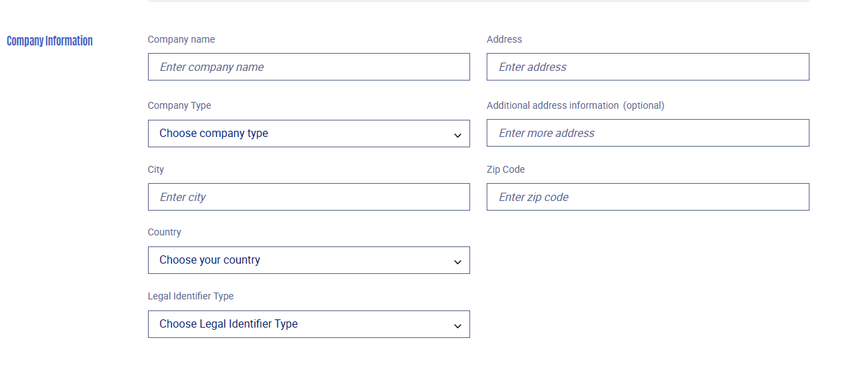Screen dimensions: 868x371
Task: Click the Country label above the dropdown
Action: 165,232
